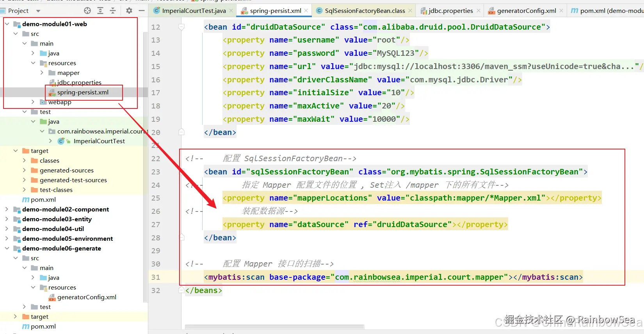Select pom.xml under demo-module01-web

43,199
